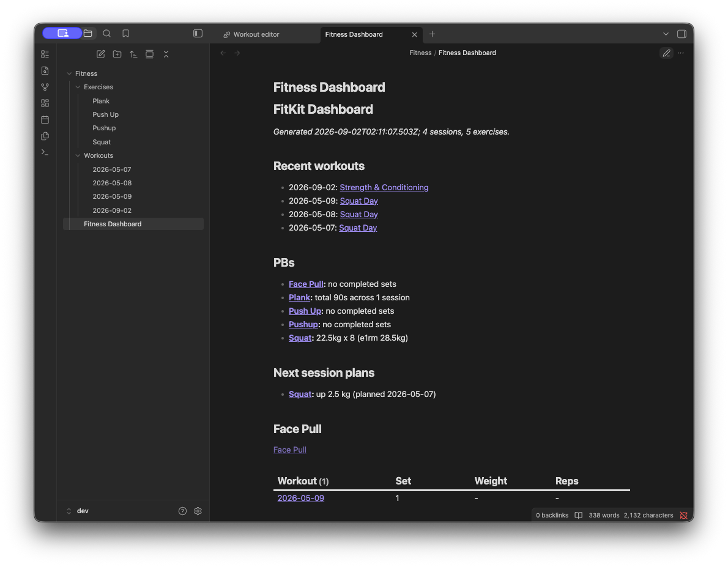Open the 2026-05-08 workout note in sidebar
728x567 pixels.
click(x=111, y=183)
